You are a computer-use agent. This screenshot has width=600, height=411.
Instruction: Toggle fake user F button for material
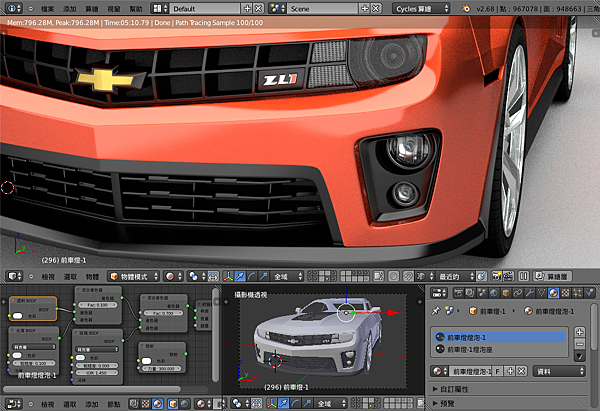click(x=497, y=371)
